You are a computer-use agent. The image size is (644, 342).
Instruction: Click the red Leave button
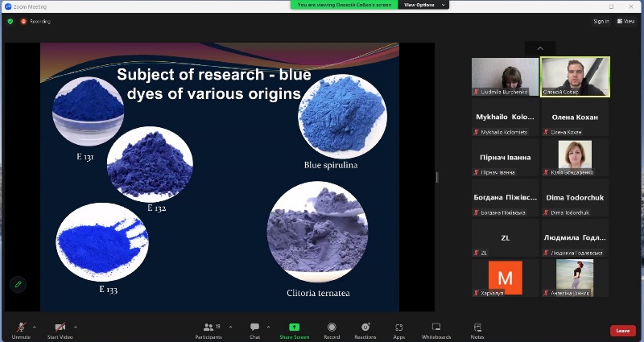click(622, 330)
